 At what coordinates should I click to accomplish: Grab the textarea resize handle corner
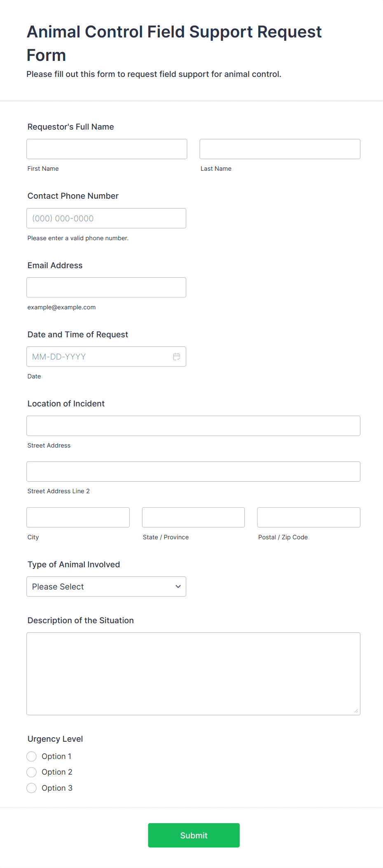point(356,711)
